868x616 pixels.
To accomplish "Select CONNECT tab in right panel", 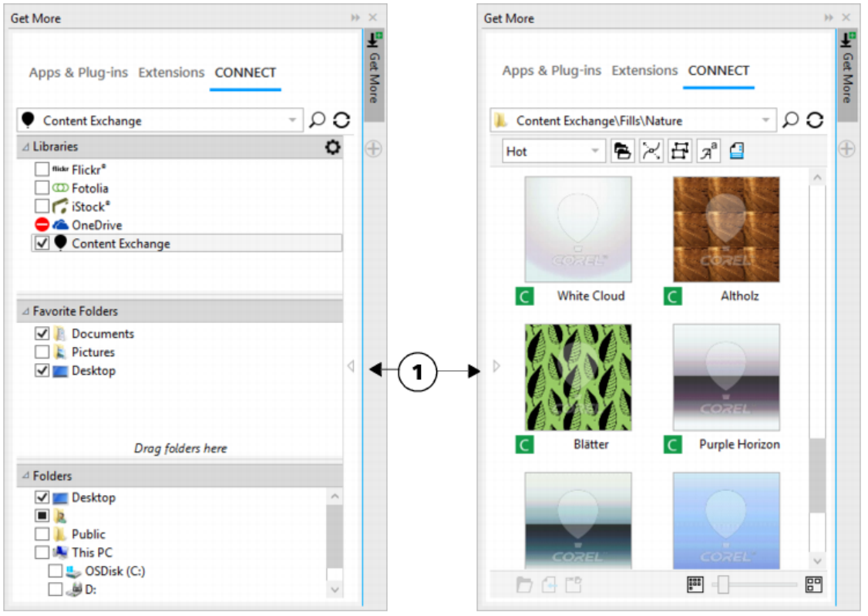I will click(718, 70).
